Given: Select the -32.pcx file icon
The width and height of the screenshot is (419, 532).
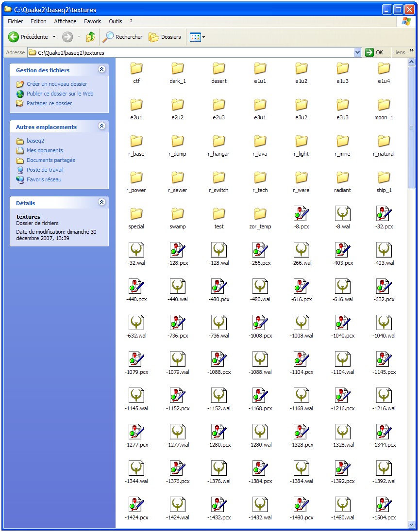Looking at the screenshot, I should click(384, 214).
